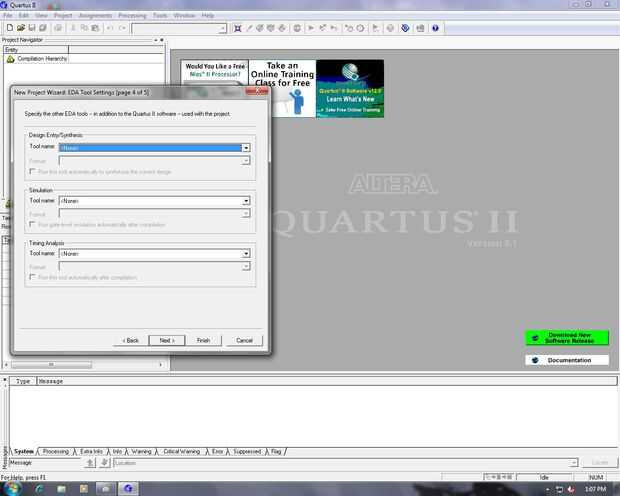Open the Help menu

208,15
